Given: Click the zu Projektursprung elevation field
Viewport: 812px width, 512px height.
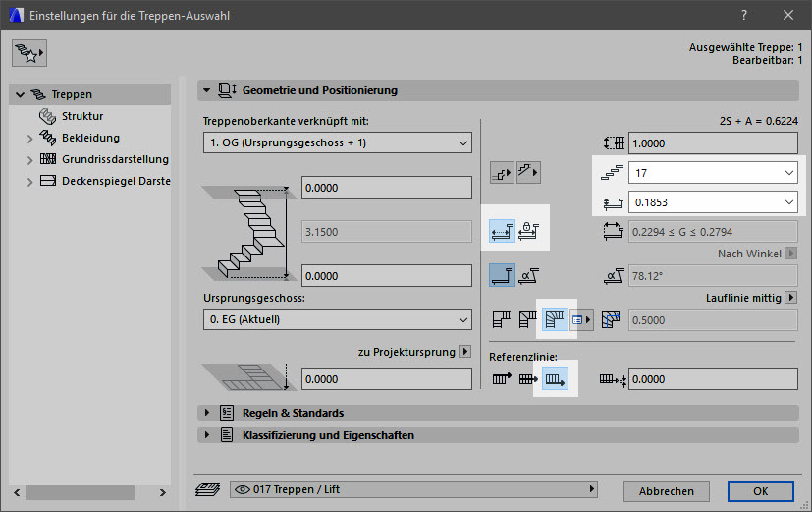Looking at the screenshot, I should pos(386,378).
